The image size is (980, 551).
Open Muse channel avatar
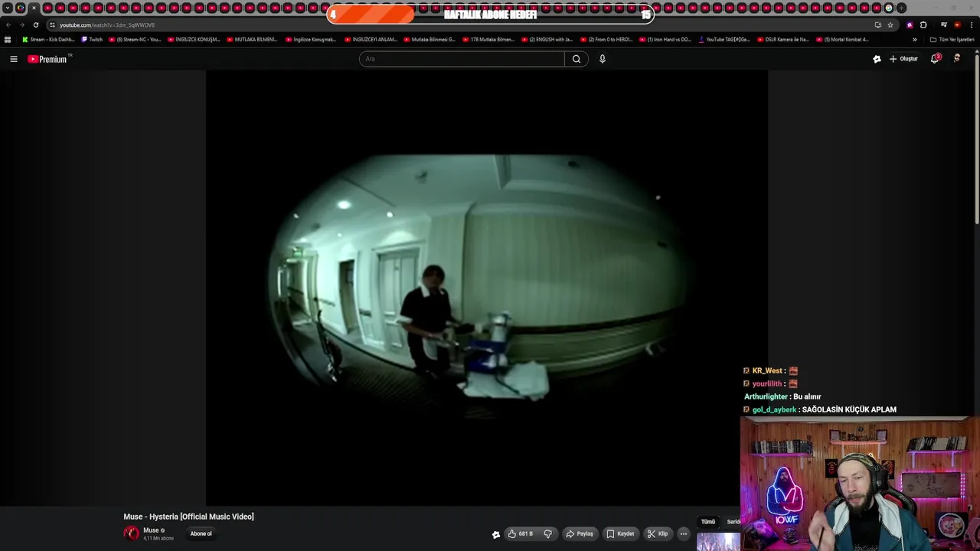pos(132,533)
